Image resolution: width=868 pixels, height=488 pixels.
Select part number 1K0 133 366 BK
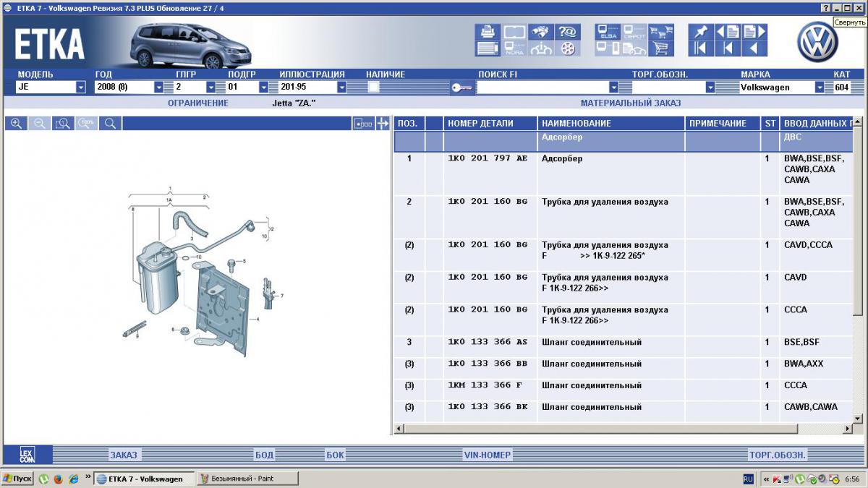pos(488,408)
